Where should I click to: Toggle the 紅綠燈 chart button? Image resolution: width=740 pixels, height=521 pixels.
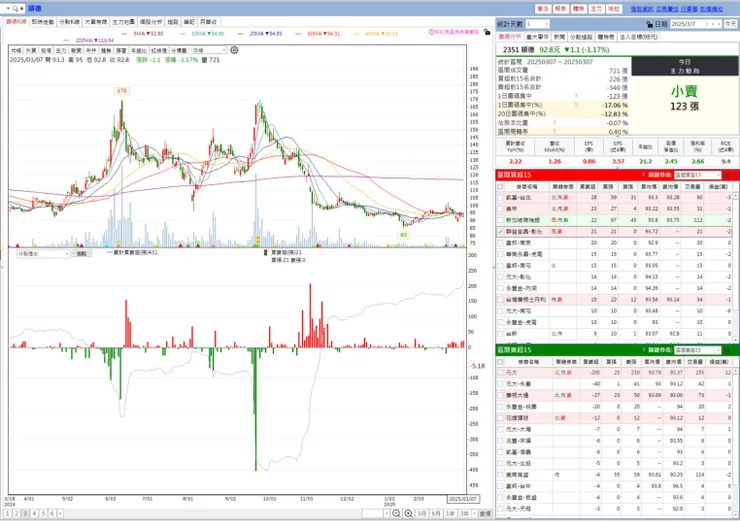pos(159,50)
